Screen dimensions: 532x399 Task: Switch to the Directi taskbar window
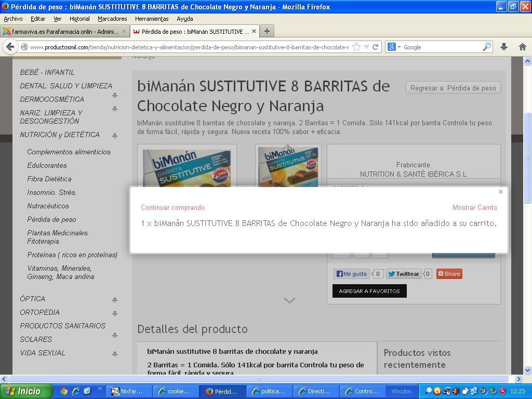[x=316, y=391]
